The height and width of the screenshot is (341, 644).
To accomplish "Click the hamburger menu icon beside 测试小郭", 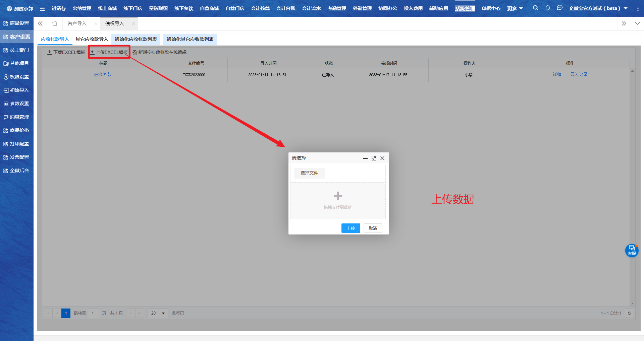I will click(42, 9).
